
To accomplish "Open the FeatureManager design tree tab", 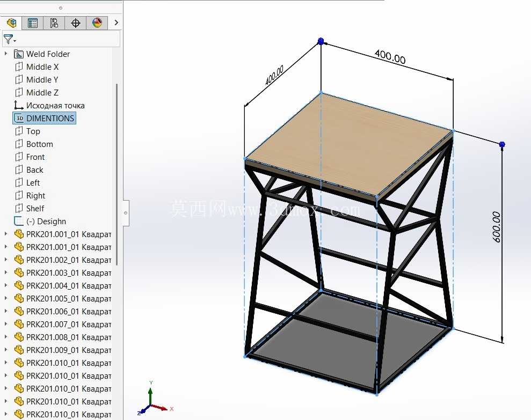I will [11, 23].
